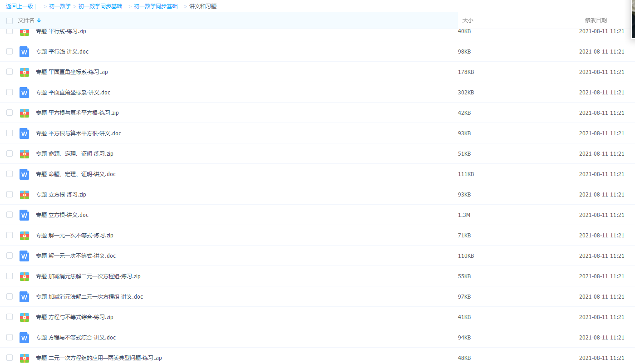Click the Word icon for 加减消元法解二元一次方程组-讲义.doc

(25, 297)
